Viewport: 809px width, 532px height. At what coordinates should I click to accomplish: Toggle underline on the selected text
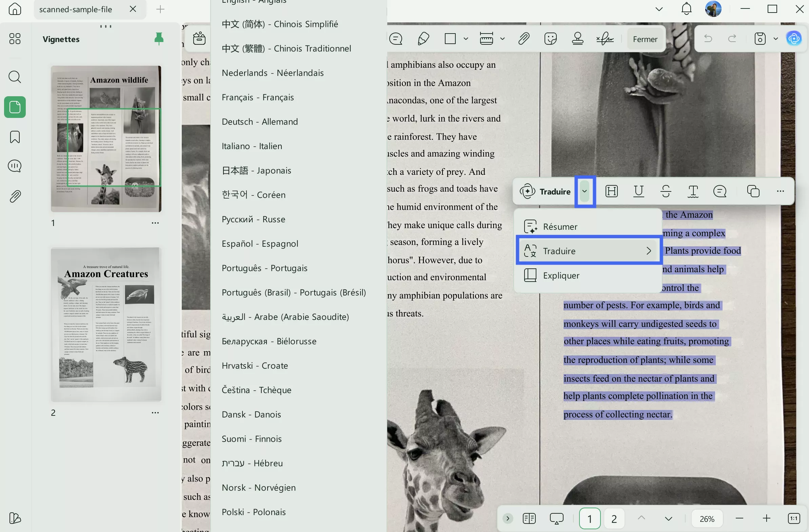pos(638,191)
